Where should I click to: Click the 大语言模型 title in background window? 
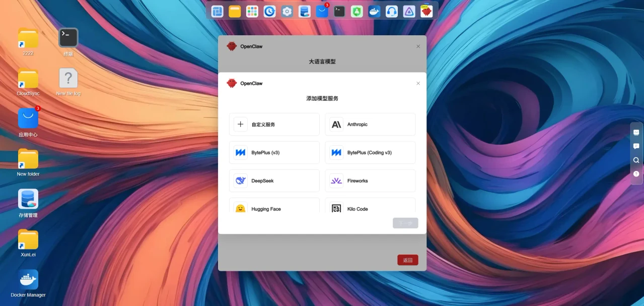tap(322, 62)
